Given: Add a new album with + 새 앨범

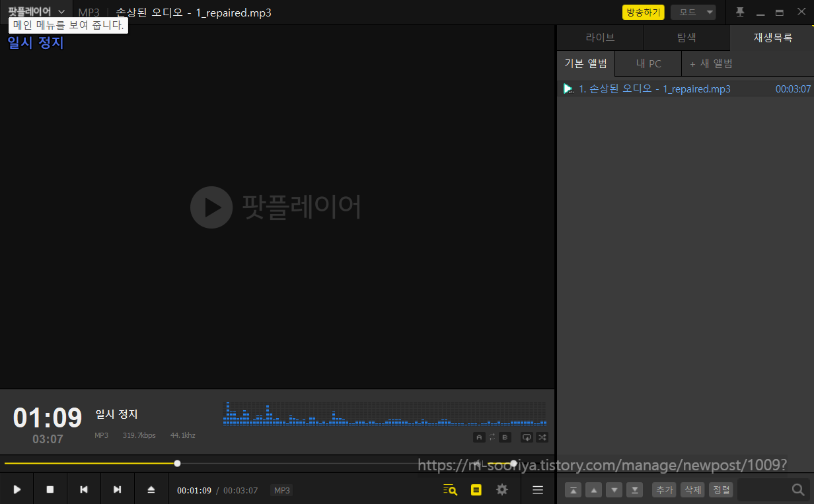Looking at the screenshot, I should pyautogui.click(x=711, y=63).
